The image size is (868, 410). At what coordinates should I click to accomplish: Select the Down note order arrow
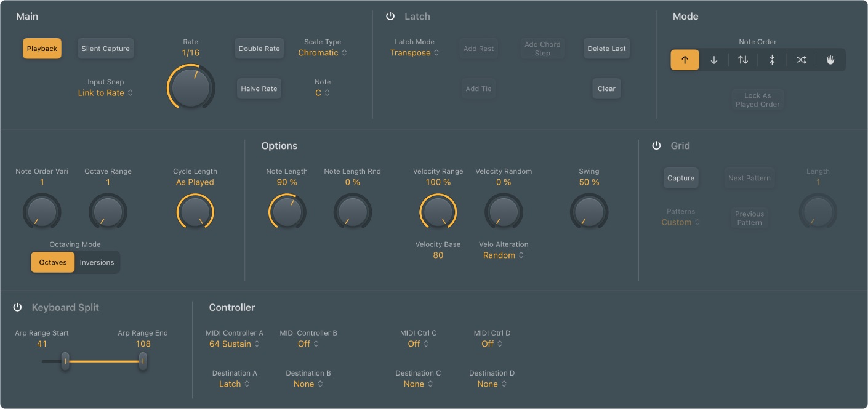coord(714,60)
